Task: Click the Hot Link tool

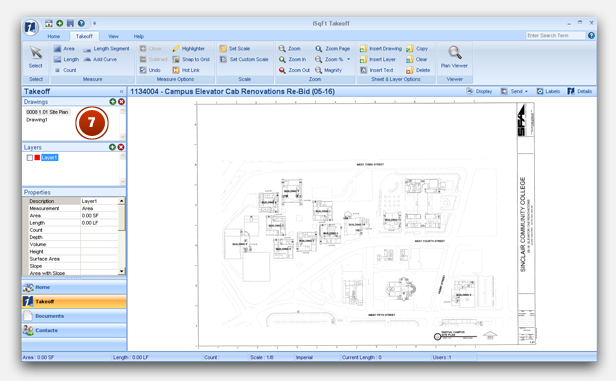Action: tap(186, 70)
